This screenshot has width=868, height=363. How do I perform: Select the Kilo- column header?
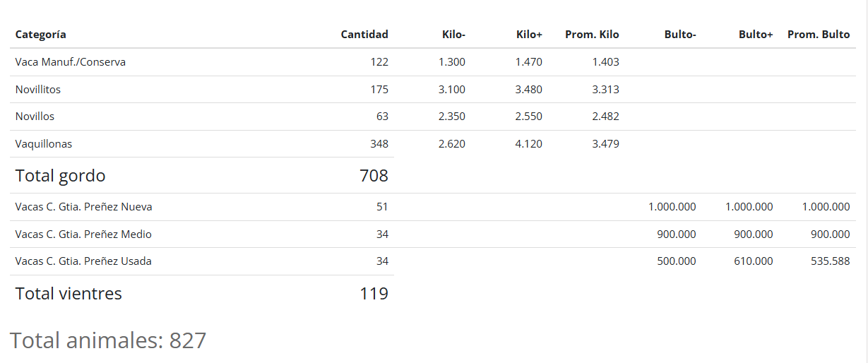click(x=453, y=35)
